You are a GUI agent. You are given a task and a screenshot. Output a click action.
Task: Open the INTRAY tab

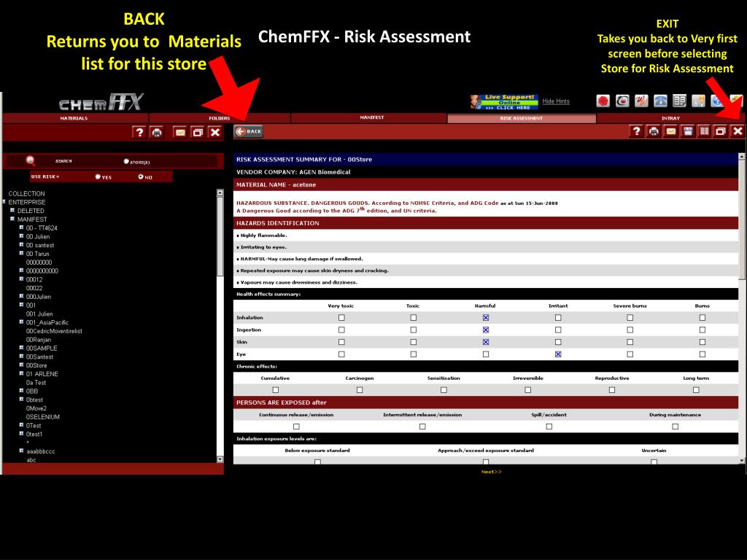[670, 118]
